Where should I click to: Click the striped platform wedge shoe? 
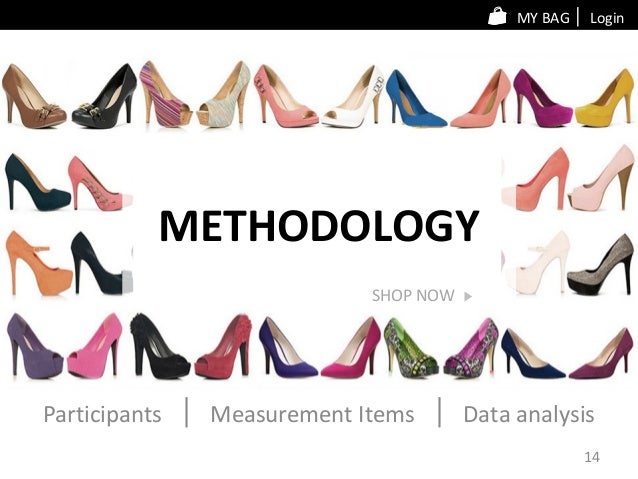tap(166, 94)
